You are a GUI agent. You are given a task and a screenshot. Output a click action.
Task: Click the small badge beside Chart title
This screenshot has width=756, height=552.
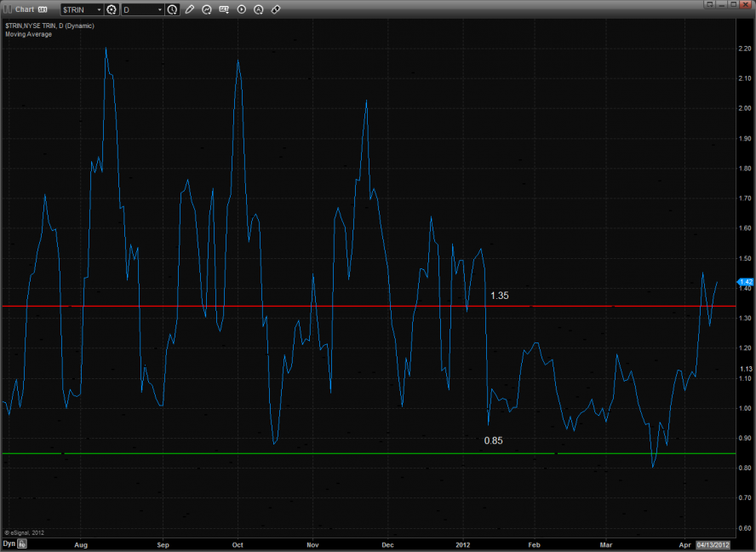point(42,9)
